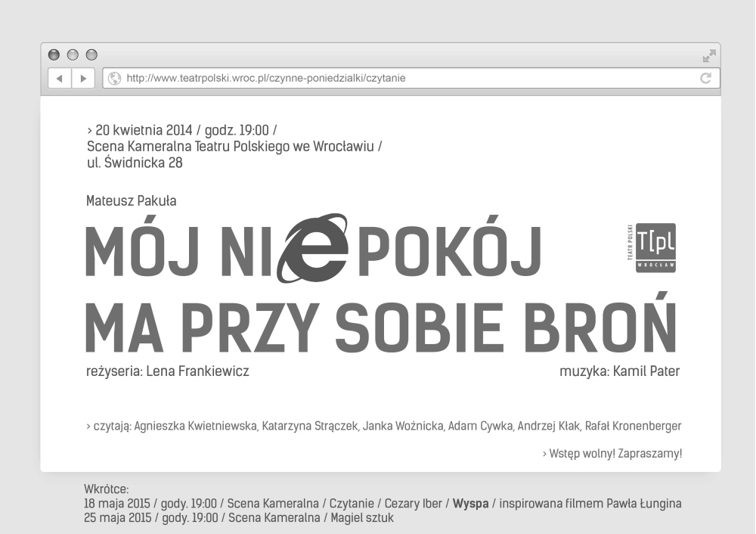Close the window with the first round button
756x534 pixels.
point(54,54)
